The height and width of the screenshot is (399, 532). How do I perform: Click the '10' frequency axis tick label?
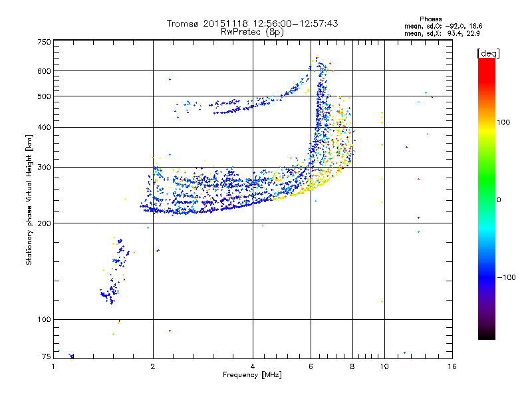click(x=384, y=366)
